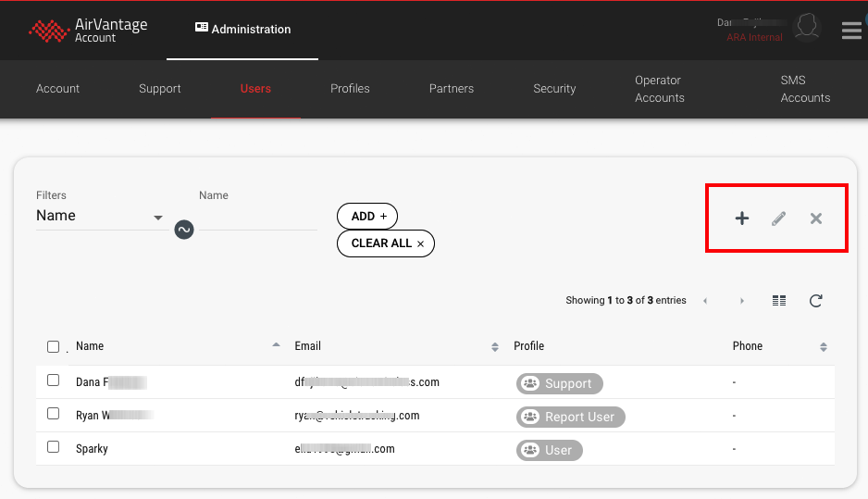
Task: Click the X delete user icon
Action: pos(816,218)
